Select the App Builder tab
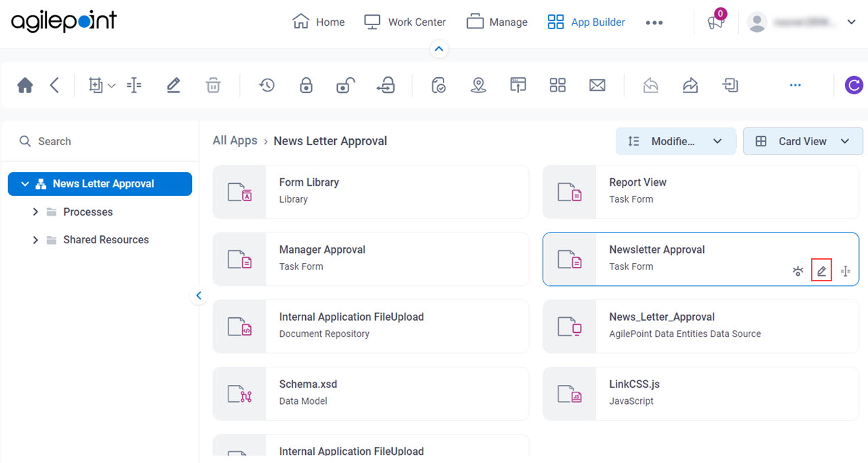 [586, 22]
